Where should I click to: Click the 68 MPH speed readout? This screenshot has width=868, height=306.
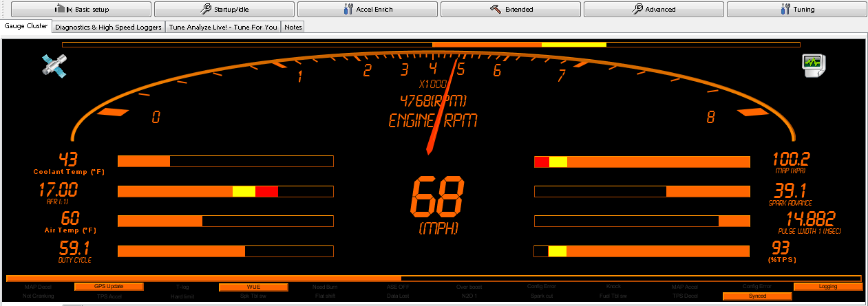[438, 198]
